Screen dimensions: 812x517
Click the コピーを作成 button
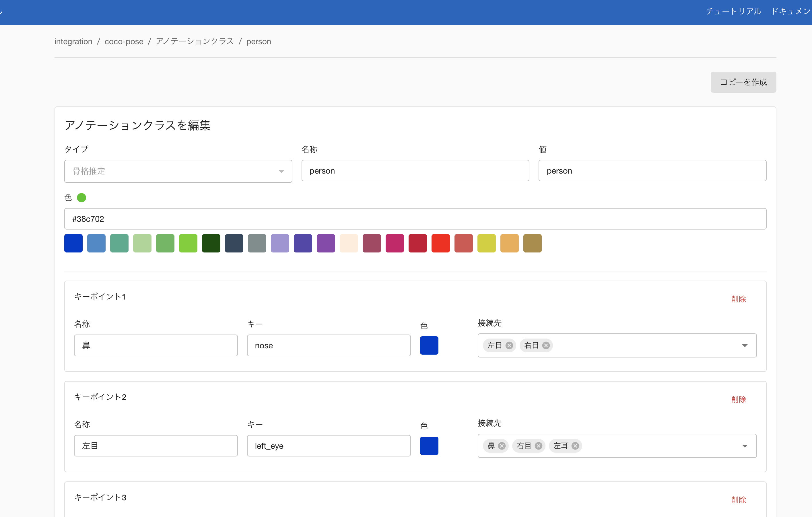[x=743, y=82]
